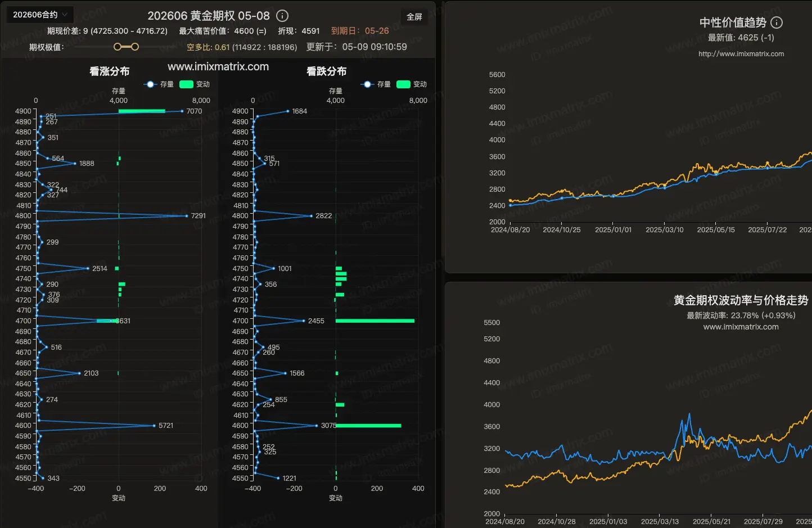
Task: Click the 2024/10/28 date on volatility chart axis
Action: (x=557, y=522)
